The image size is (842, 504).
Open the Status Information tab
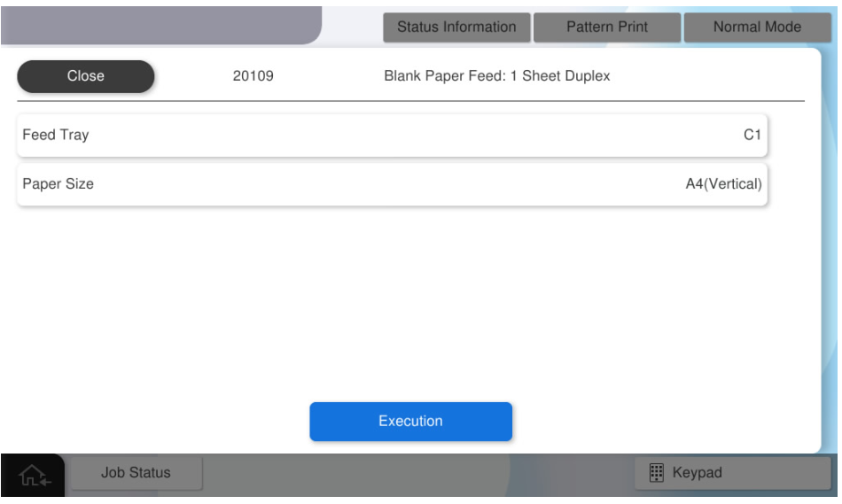pos(456,27)
